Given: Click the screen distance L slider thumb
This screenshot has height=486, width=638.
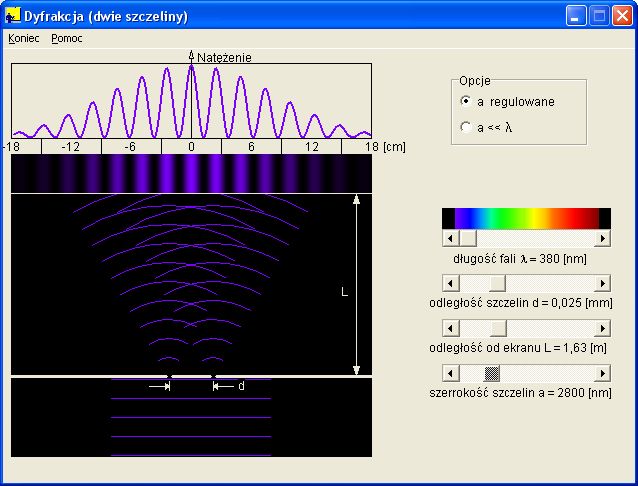Looking at the screenshot, I should tap(498, 328).
